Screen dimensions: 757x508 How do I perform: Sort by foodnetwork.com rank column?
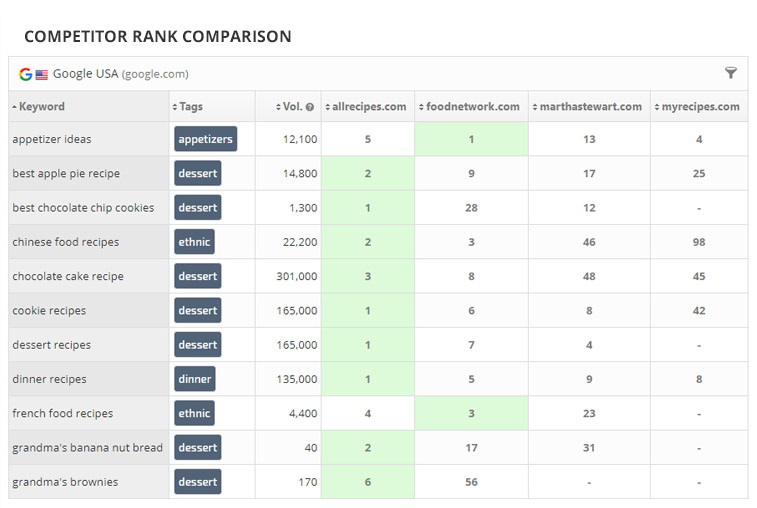(472, 107)
